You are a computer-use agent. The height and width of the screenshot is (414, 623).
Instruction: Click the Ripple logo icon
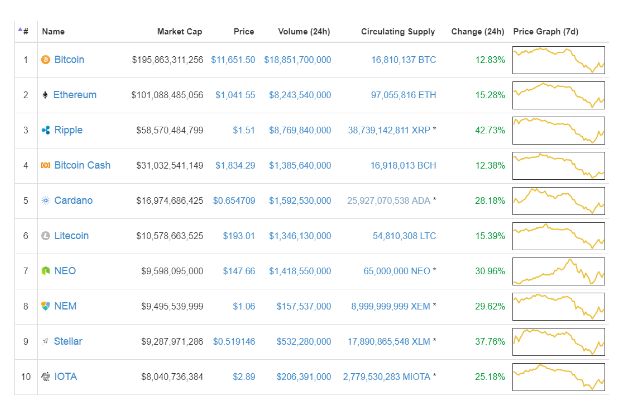click(x=46, y=130)
